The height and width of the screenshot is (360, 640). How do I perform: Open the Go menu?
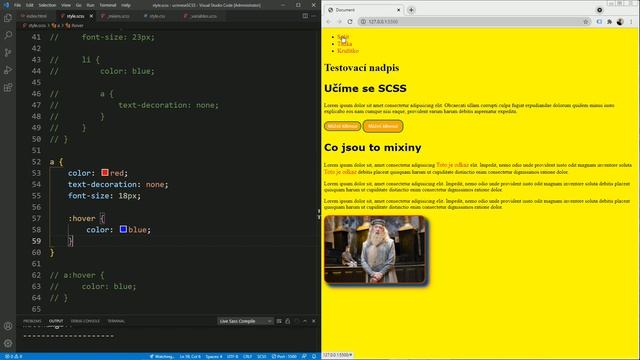click(78, 5)
